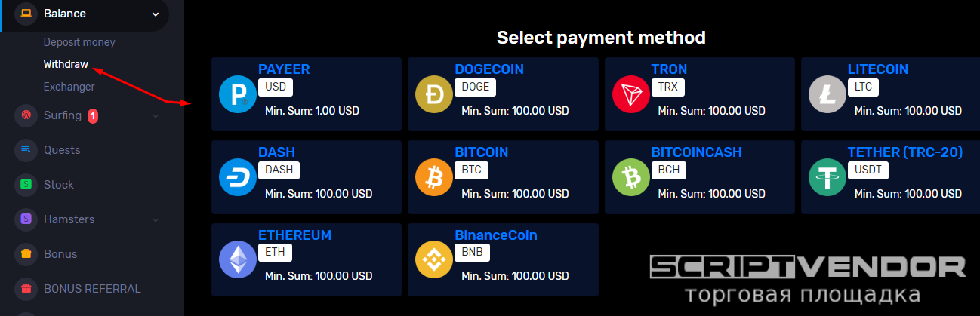
Task: Select the Ethereum diamond icon
Action: [x=238, y=260]
